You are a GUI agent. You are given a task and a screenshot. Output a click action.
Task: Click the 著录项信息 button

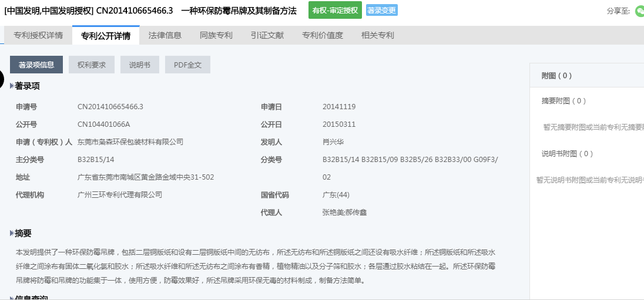[x=36, y=65]
